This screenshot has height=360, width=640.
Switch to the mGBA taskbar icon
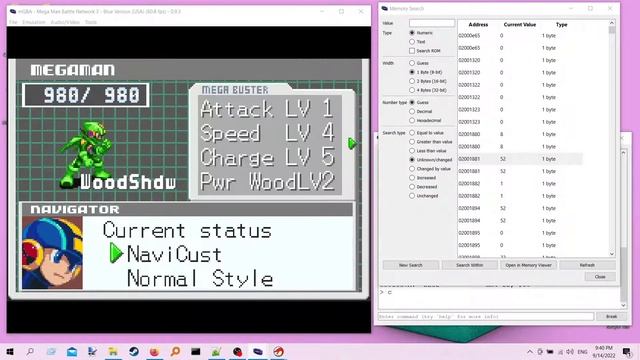[x=258, y=351]
